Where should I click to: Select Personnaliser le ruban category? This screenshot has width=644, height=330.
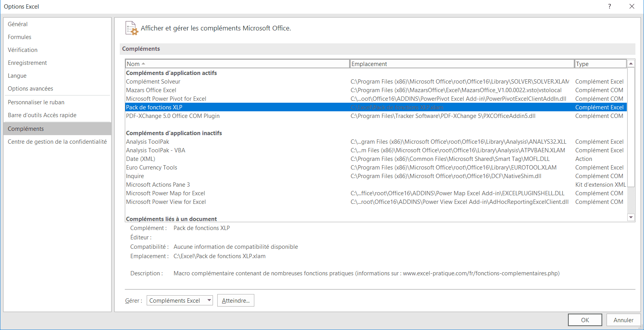click(36, 102)
